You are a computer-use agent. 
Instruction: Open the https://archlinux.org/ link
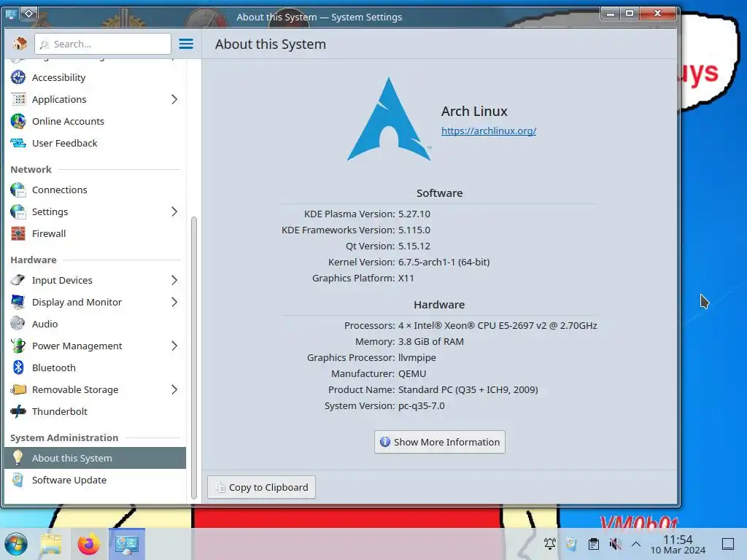point(489,131)
